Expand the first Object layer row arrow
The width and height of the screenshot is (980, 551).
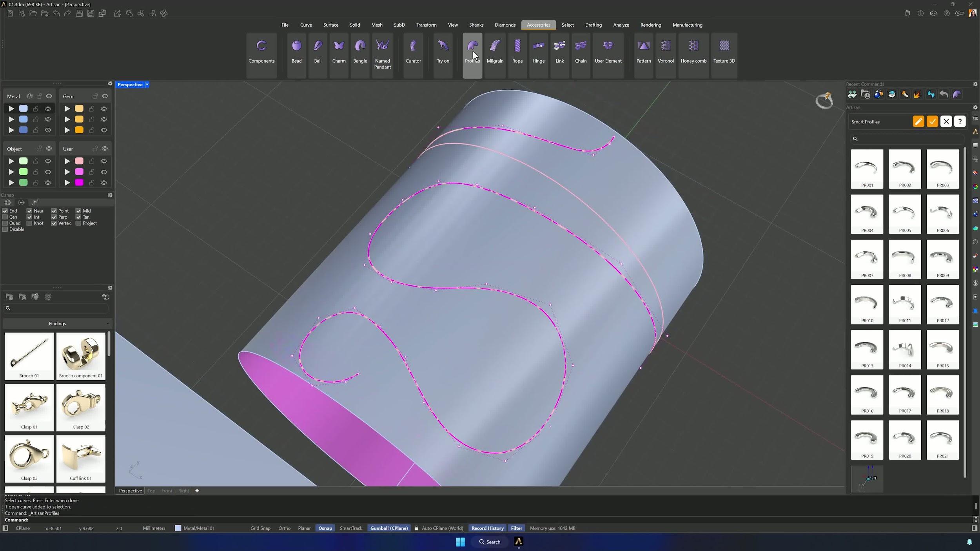(x=11, y=161)
